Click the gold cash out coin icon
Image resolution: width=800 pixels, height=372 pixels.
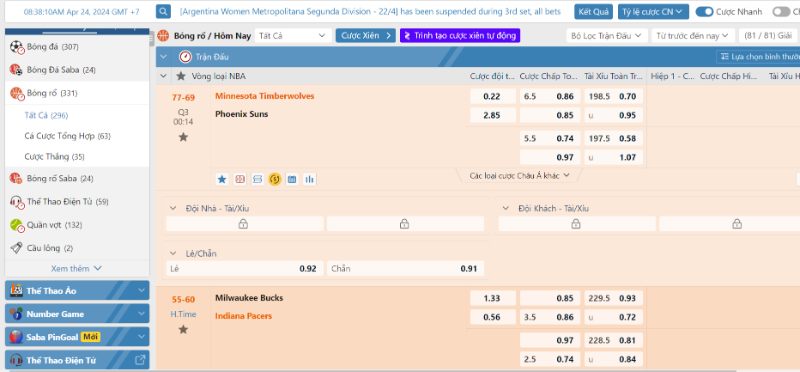[x=274, y=179]
